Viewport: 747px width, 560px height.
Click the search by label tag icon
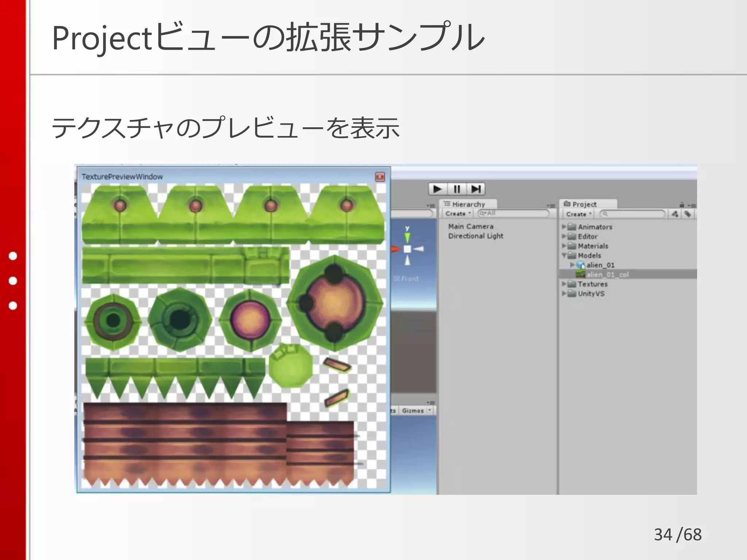688,214
